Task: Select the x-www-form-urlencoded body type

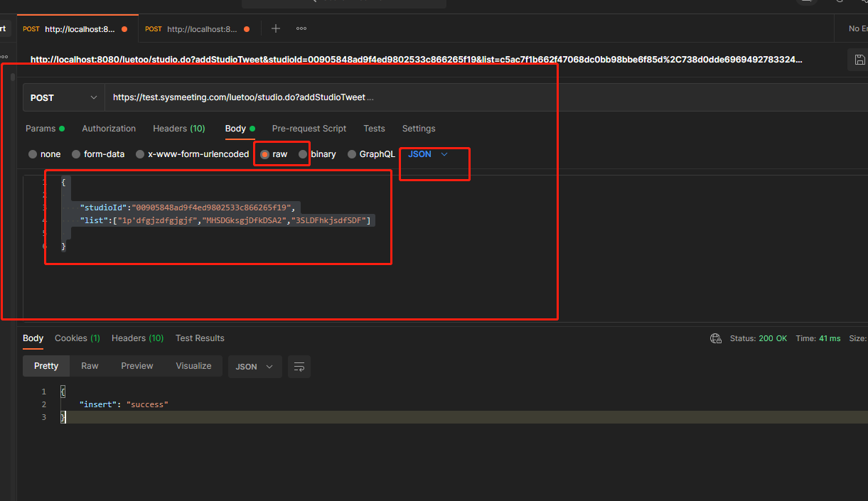Action: pyautogui.click(x=193, y=154)
